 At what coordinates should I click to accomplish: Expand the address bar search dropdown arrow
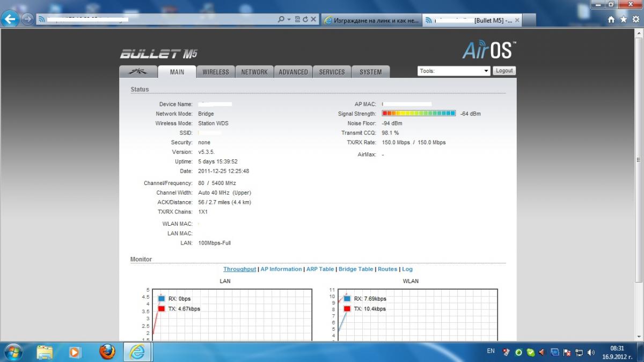pyautogui.click(x=289, y=19)
